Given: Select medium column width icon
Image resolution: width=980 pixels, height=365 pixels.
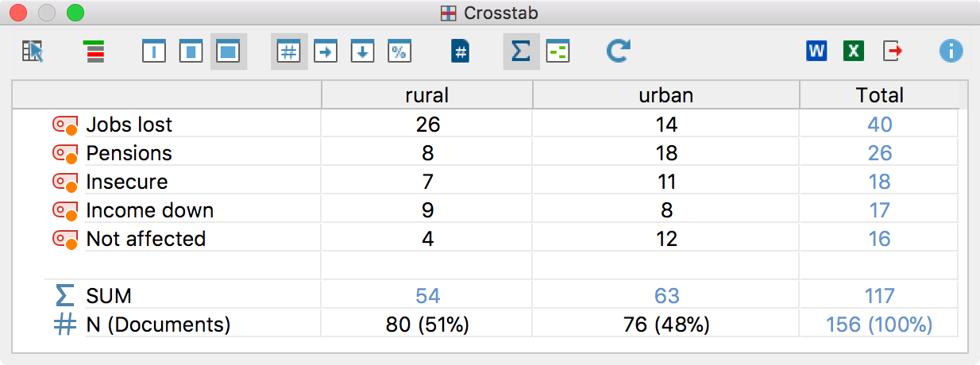Looking at the screenshot, I should pos(191,52).
